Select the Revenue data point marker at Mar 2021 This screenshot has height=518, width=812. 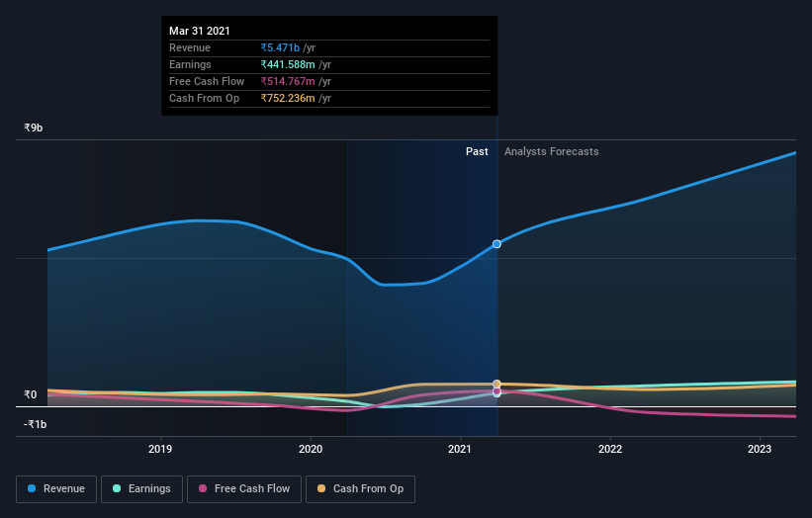[496, 244]
